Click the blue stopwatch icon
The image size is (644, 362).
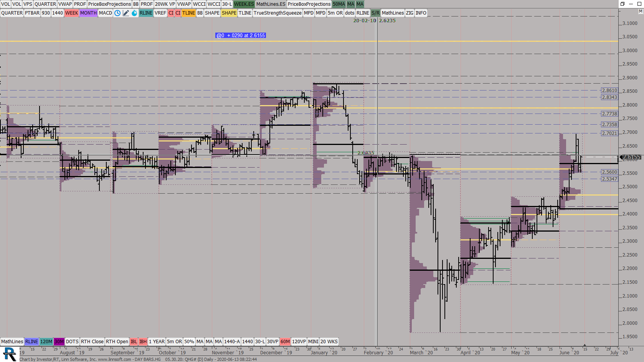(134, 13)
